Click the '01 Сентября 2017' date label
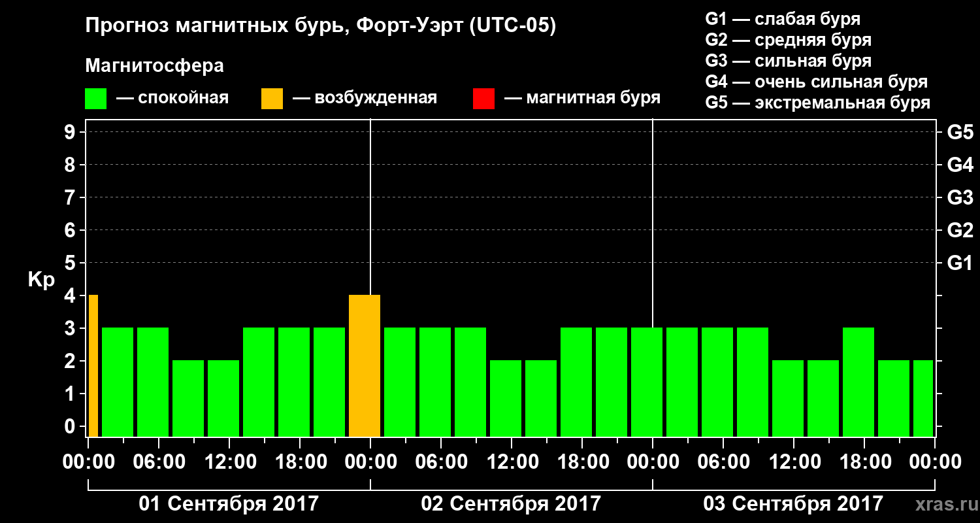Screen dimensions: 980x523 click(229, 503)
